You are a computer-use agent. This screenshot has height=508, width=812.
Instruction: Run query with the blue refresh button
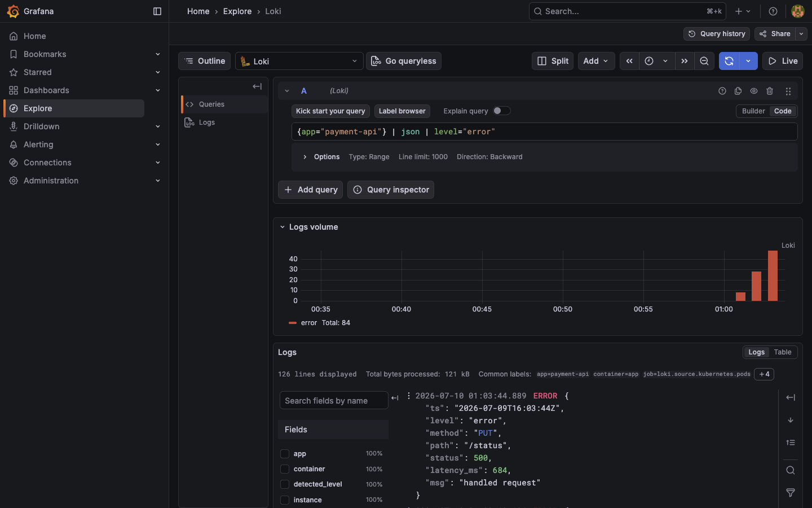point(729,61)
